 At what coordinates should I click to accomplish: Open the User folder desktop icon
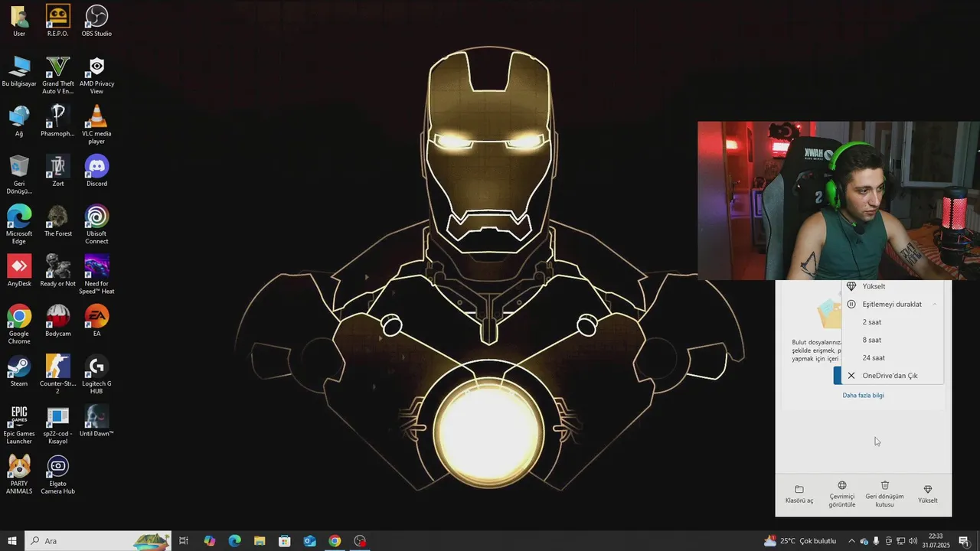point(19,21)
